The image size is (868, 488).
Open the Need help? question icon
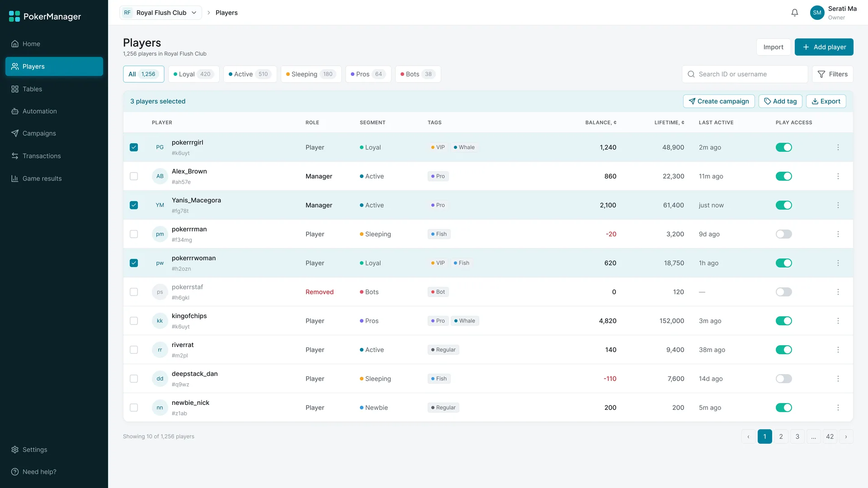15,472
